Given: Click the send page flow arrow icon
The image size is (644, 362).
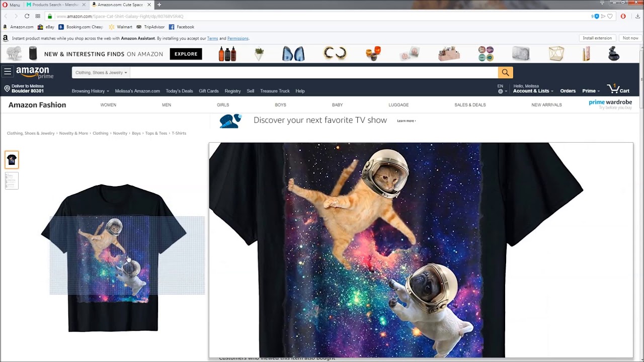Looking at the screenshot, I should point(603,16).
